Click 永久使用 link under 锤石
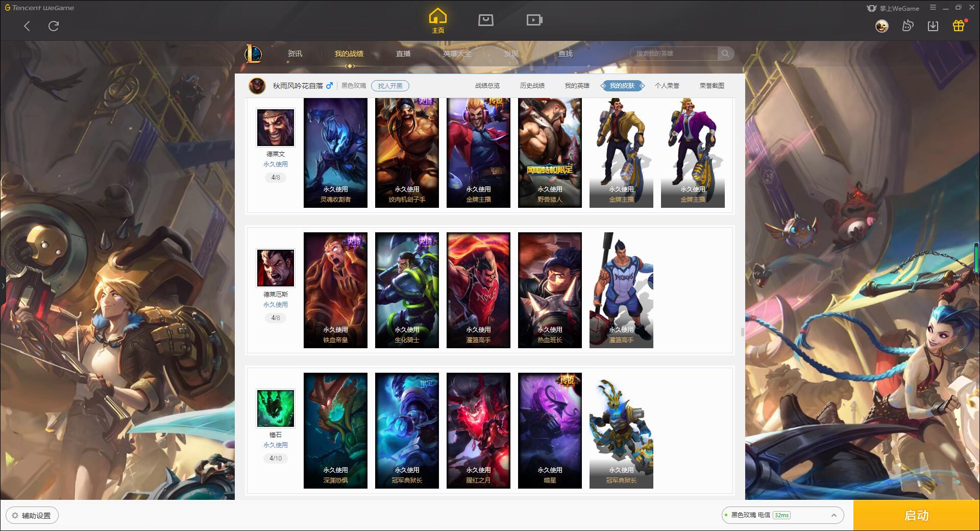This screenshot has width=980, height=531. (276, 445)
